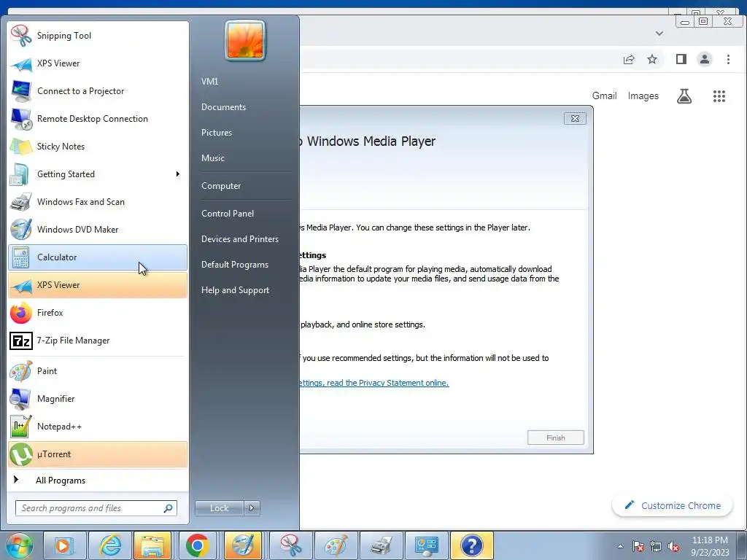Open Chrome profile avatar

[x=704, y=59]
